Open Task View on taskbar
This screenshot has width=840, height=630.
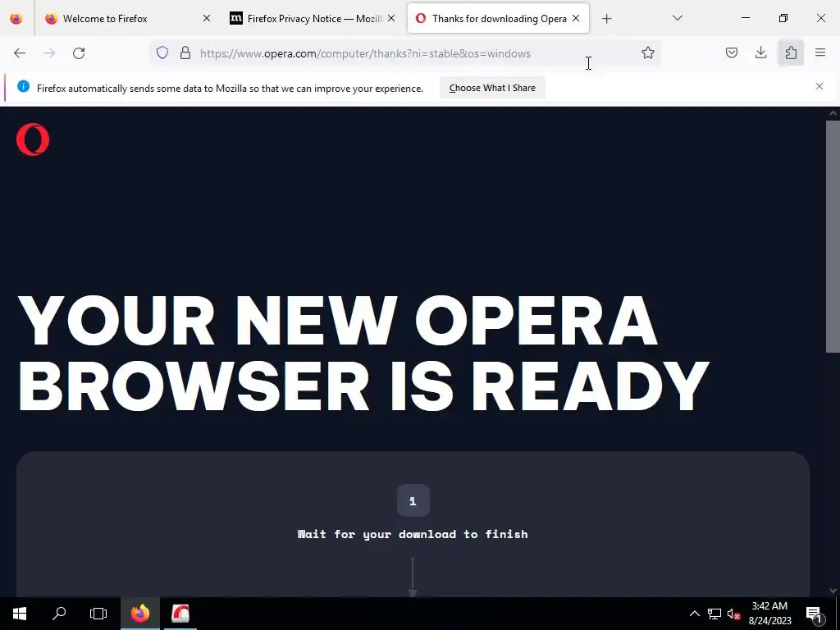point(98,614)
